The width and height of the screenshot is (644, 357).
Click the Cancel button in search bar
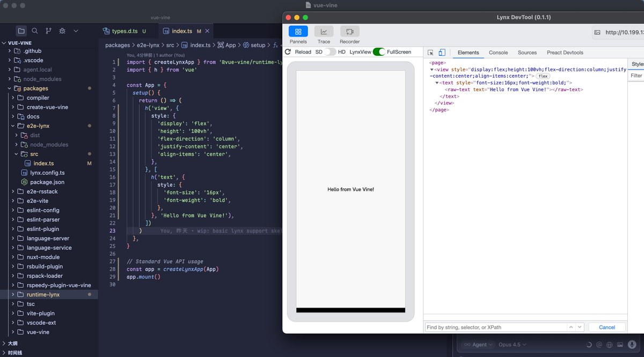(x=607, y=327)
